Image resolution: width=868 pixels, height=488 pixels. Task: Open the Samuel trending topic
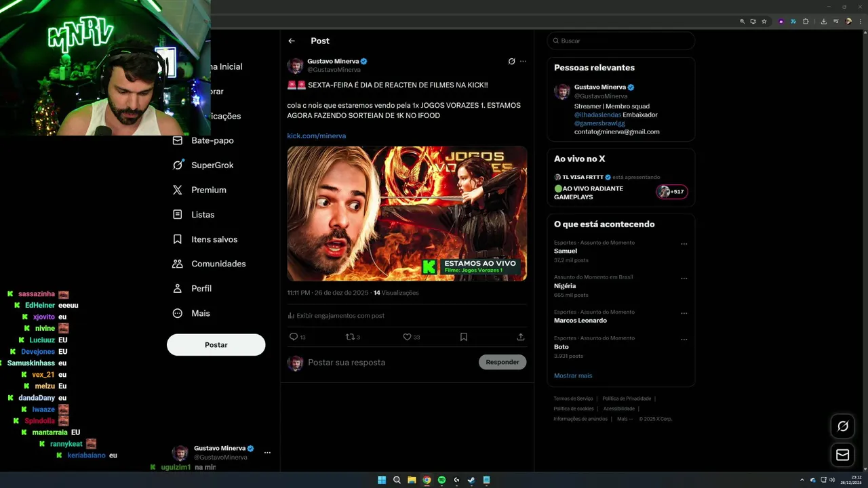tap(566, 251)
